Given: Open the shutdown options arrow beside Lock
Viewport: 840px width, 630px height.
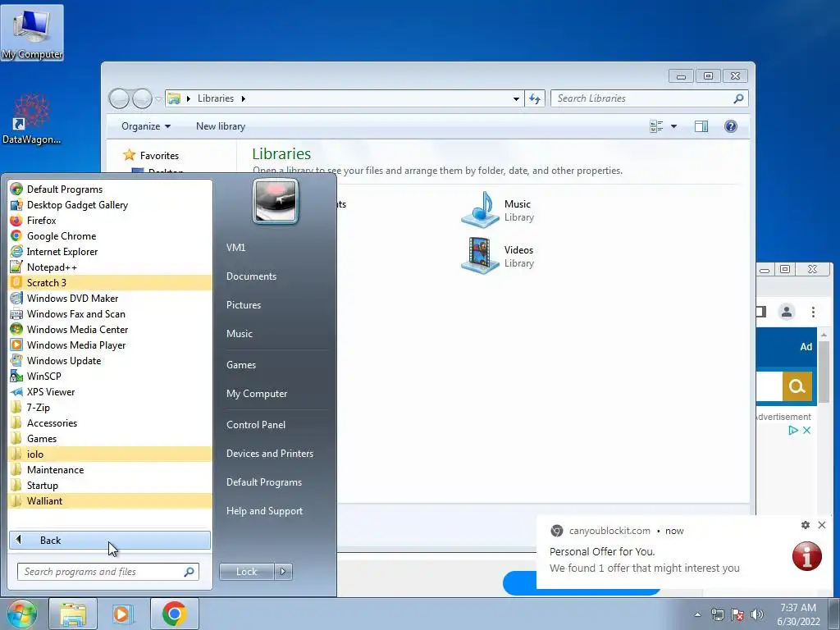Looking at the screenshot, I should [x=283, y=572].
